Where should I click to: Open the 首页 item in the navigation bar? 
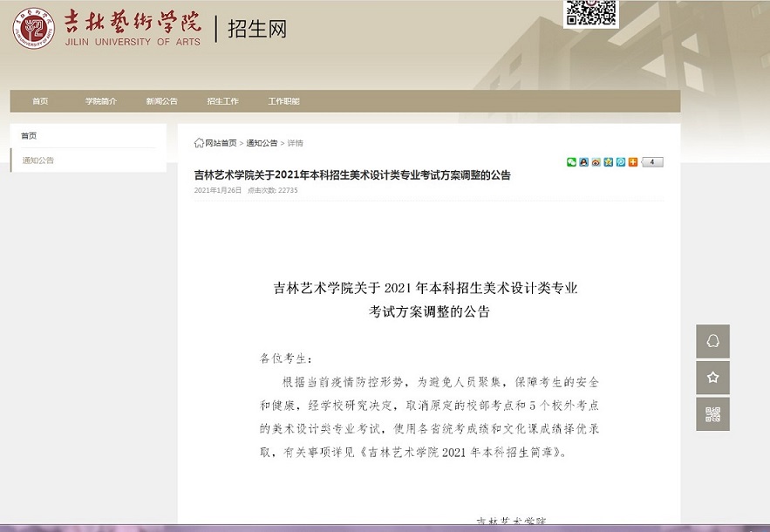(x=40, y=101)
